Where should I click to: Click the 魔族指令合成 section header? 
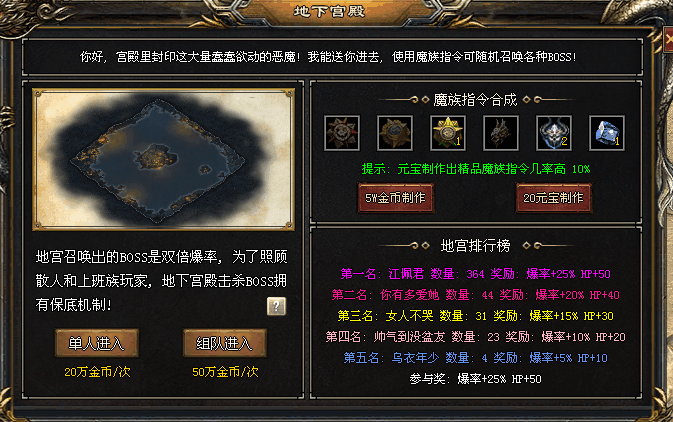476,100
